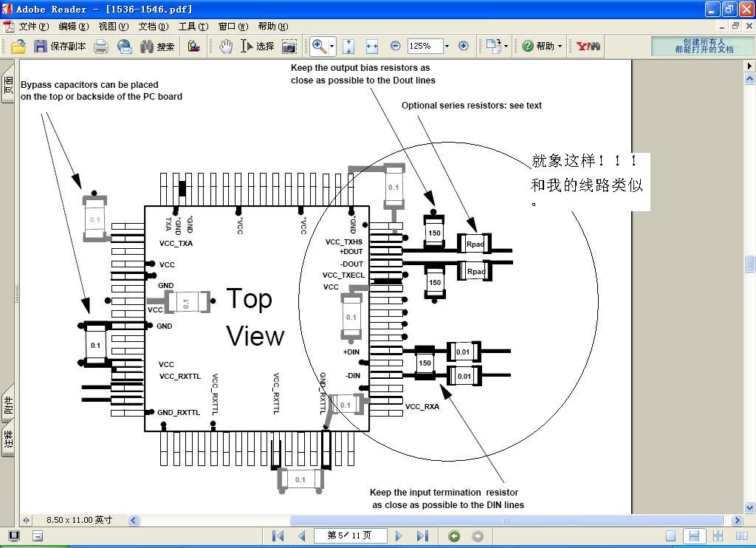The image size is (756, 548).
Task: Restore the inner document window
Action: (x=735, y=27)
